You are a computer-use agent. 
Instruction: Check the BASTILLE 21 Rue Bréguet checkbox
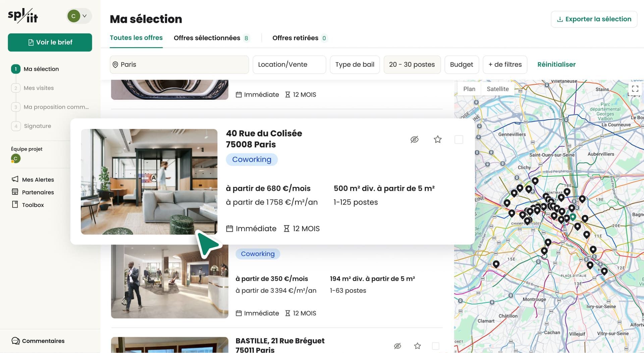(x=435, y=346)
